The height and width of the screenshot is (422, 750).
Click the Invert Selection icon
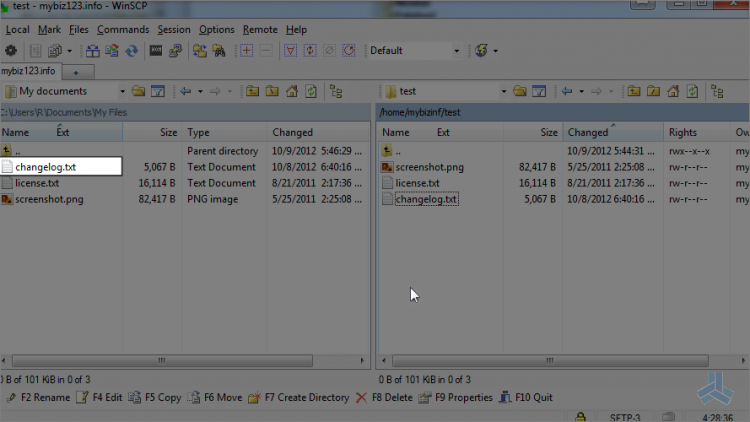tap(310, 50)
